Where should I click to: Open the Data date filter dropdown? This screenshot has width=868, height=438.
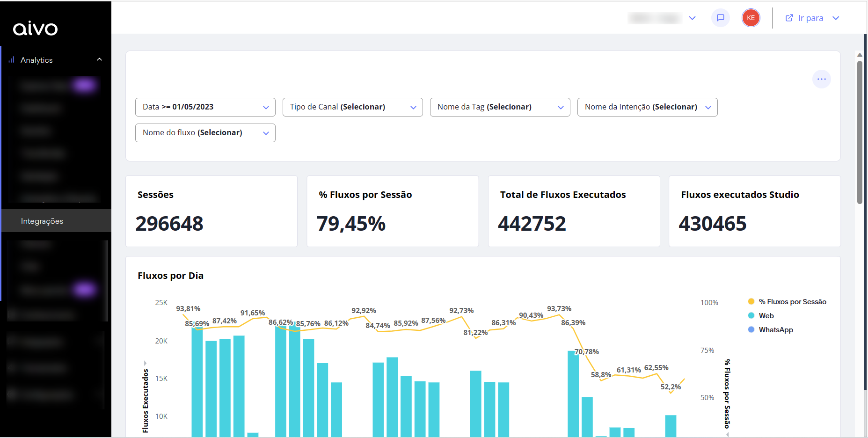click(205, 107)
